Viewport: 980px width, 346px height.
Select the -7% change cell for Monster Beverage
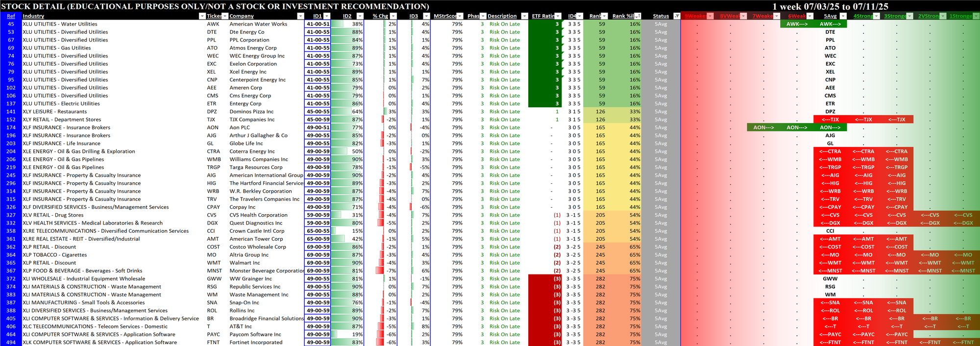[x=381, y=271]
